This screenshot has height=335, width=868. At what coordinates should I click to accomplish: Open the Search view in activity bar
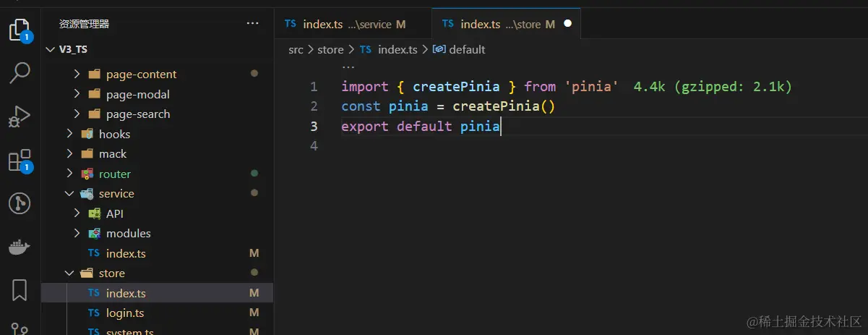pos(20,72)
